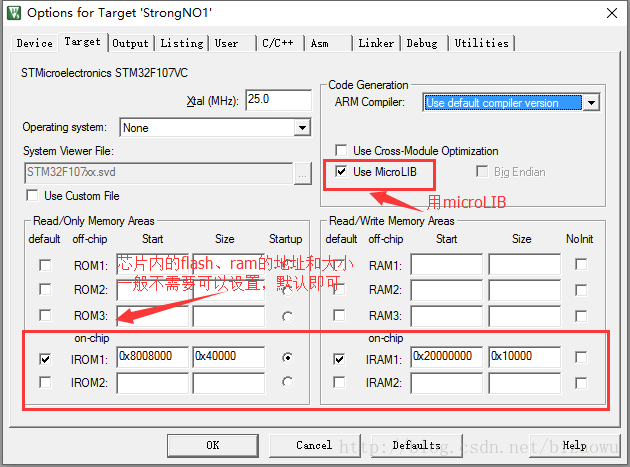Toggle RAM2 NoInit checkbox
This screenshot has height=467, width=630.
tap(581, 290)
